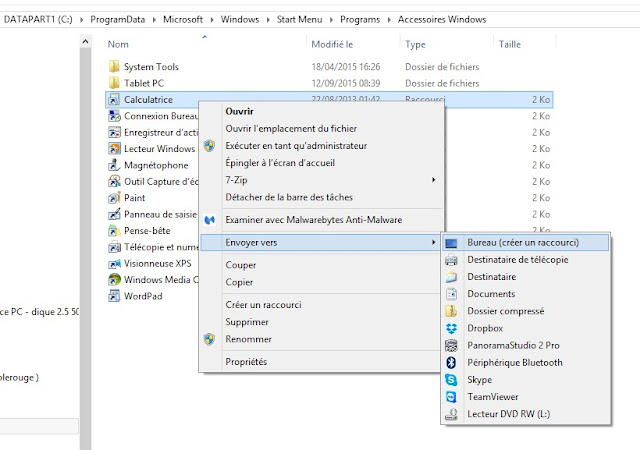The image size is (640, 450).
Task: Click the Tablet PC folder icon
Action: tap(114, 83)
